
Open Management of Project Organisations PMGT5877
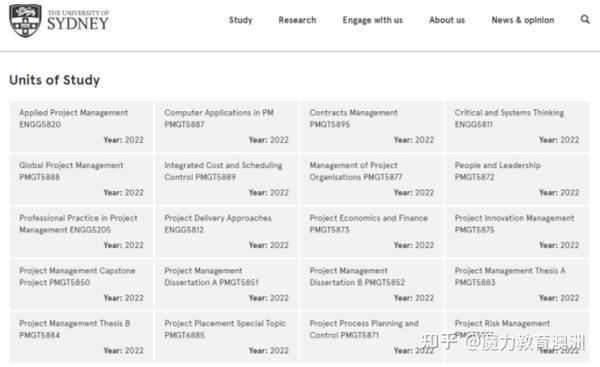[x=372, y=179]
